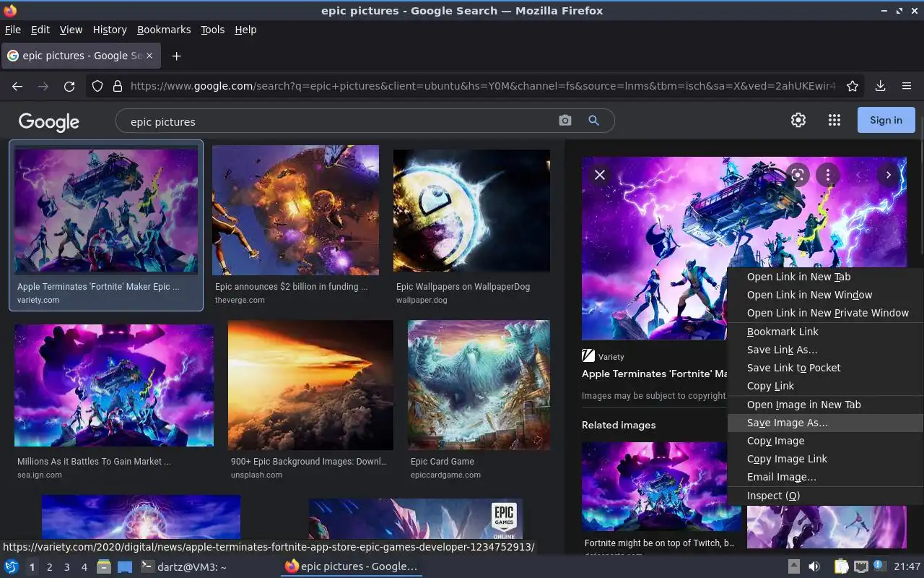Select Open Link in New Window

tap(825, 295)
